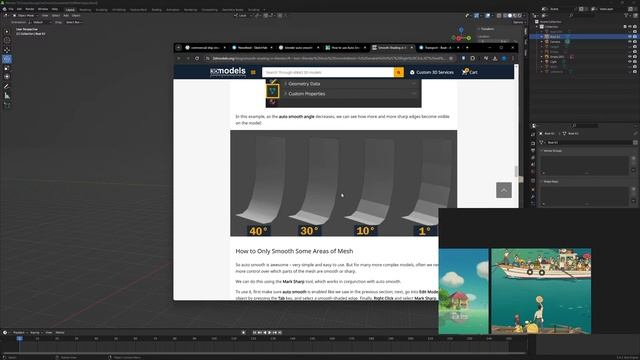
Task: Select the Measure tool in Blender toolbar
Action: pos(7,96)
